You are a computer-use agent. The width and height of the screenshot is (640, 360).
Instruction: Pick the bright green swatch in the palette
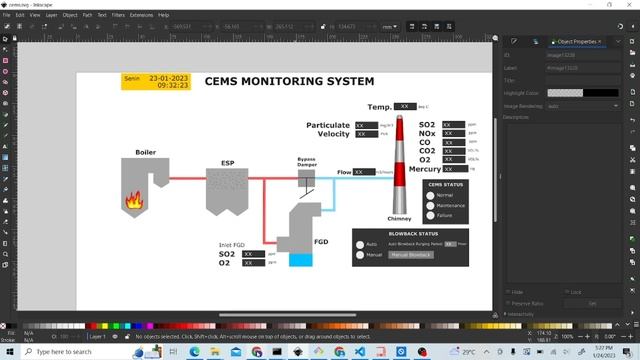[x=116, y=326]
